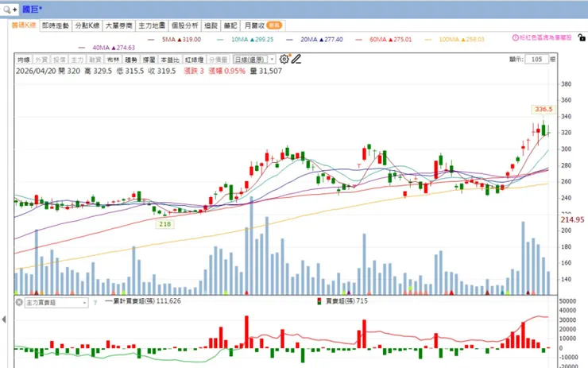
Task: Click the 2026/04/20 date text
Action: [36, 71]
